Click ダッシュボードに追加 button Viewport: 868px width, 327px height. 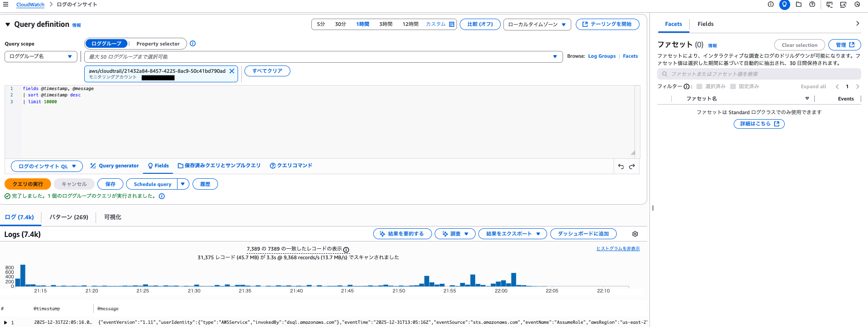click(x=584, y=234)
